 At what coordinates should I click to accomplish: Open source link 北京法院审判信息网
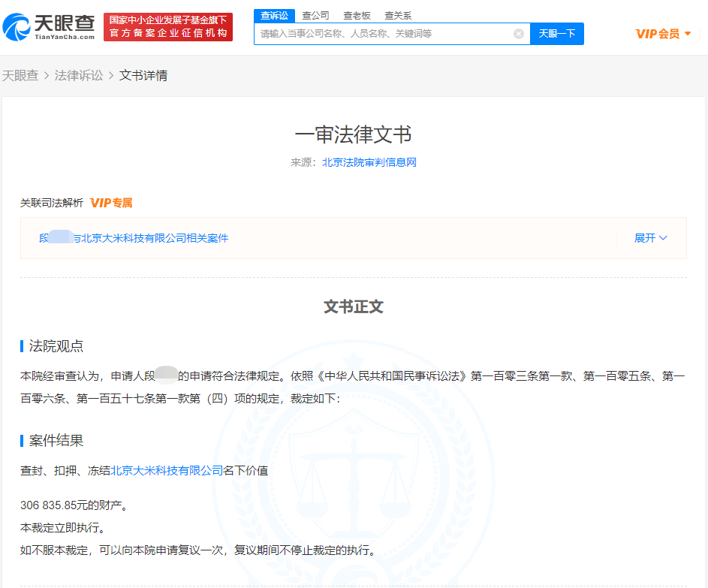(369, 162)
